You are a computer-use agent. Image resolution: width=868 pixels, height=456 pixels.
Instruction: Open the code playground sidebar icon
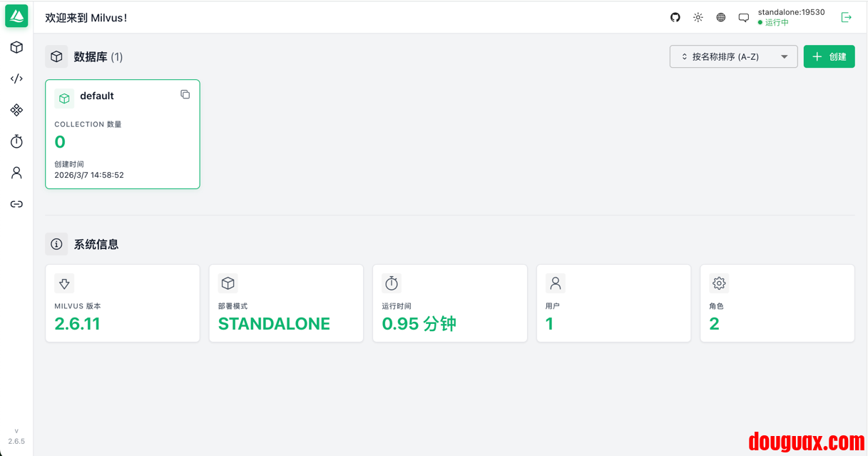[16, 78]
